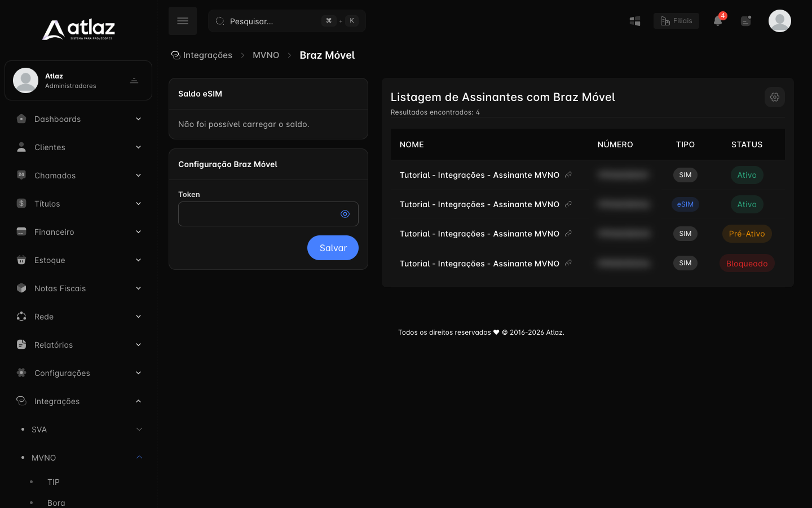Viewport: 812px width, 508px height.
Task: Open the notifications bell icon
Action: coord(718,21)
